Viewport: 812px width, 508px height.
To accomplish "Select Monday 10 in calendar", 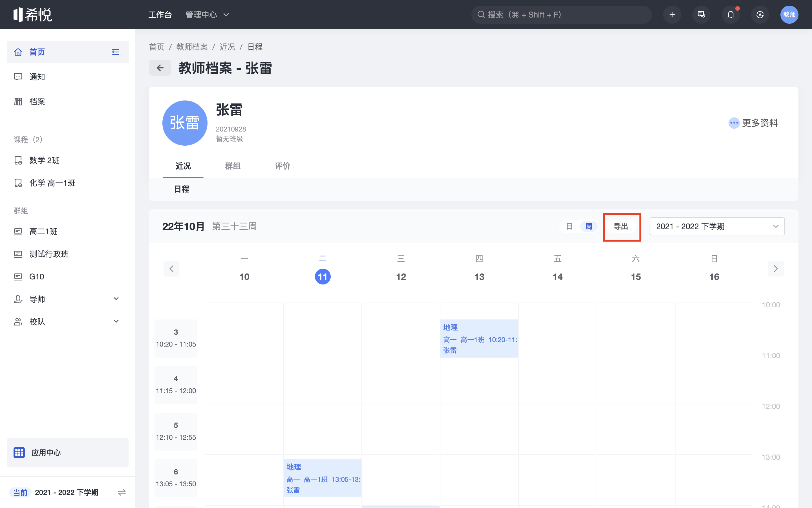I will point(244,276).
